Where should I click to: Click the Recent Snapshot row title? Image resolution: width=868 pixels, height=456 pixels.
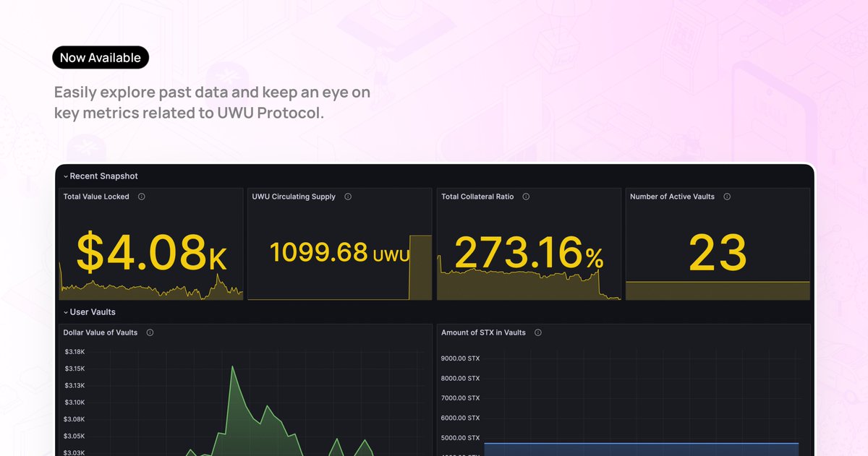pyautogui.click(x=103, y=176)
